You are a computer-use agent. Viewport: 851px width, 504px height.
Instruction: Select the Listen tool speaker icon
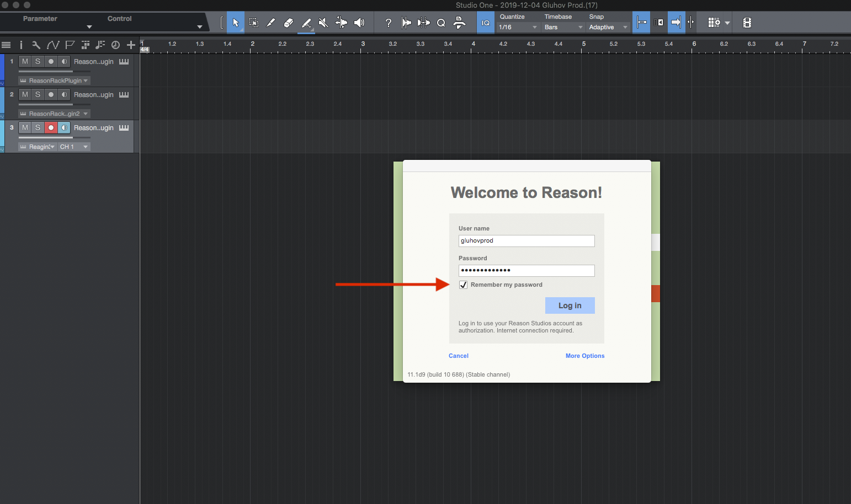pos(359,23)
